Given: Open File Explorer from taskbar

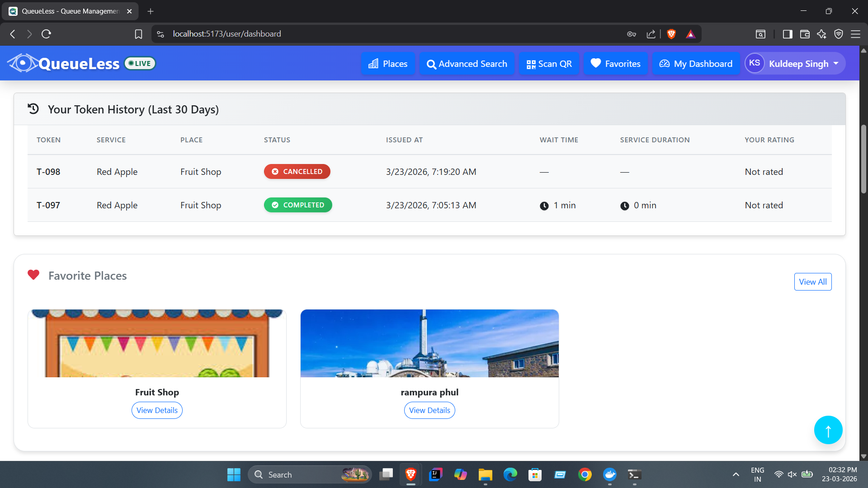Looking at the screenshot, I should [x=485, y=474].
